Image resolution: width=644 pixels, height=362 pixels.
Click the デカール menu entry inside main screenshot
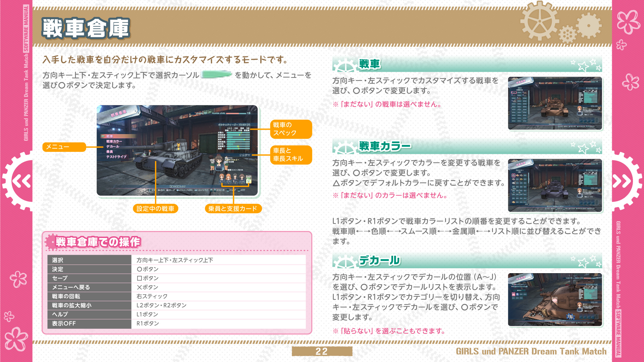[113, 146]
